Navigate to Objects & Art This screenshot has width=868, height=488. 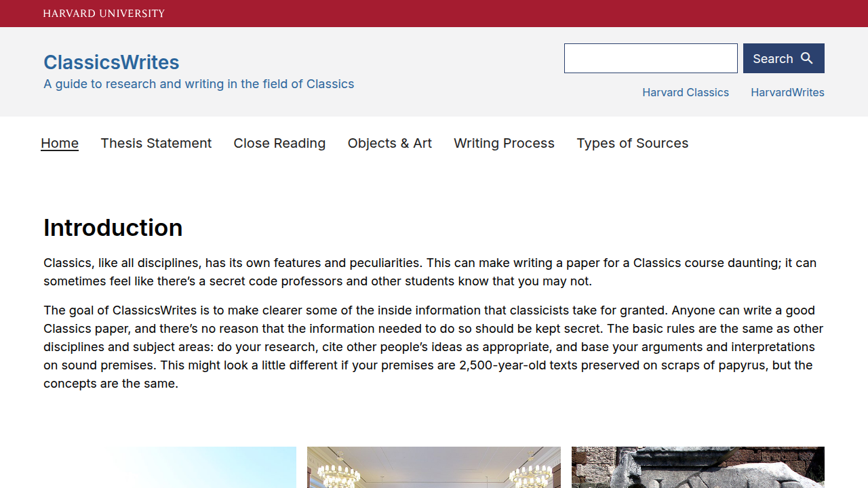pyautogui.click(x=390, y=143)
